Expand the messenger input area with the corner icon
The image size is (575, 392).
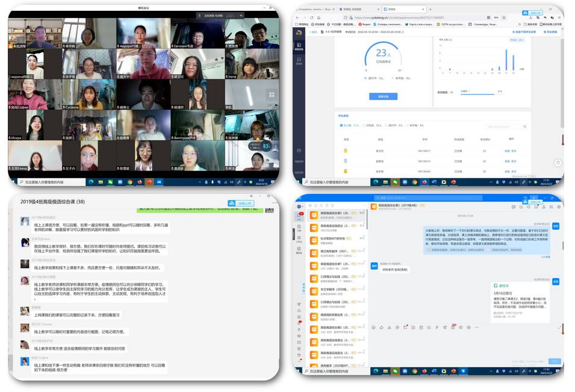559,327
